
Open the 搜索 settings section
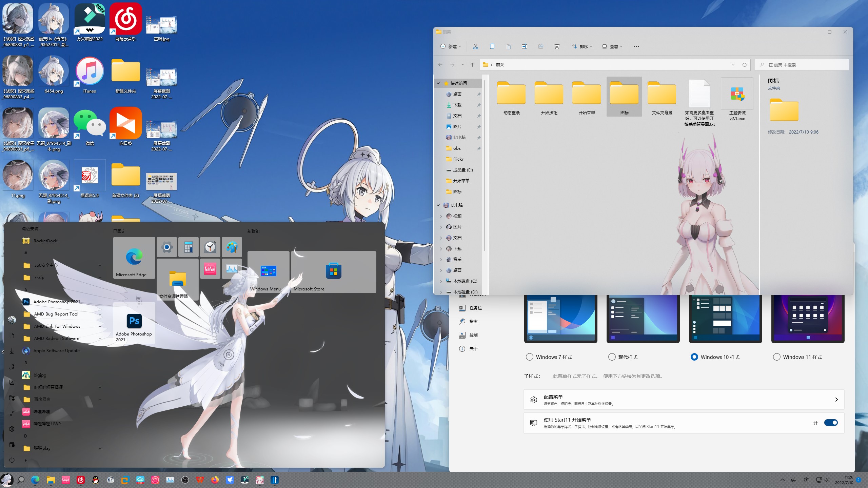click(473, 321)
